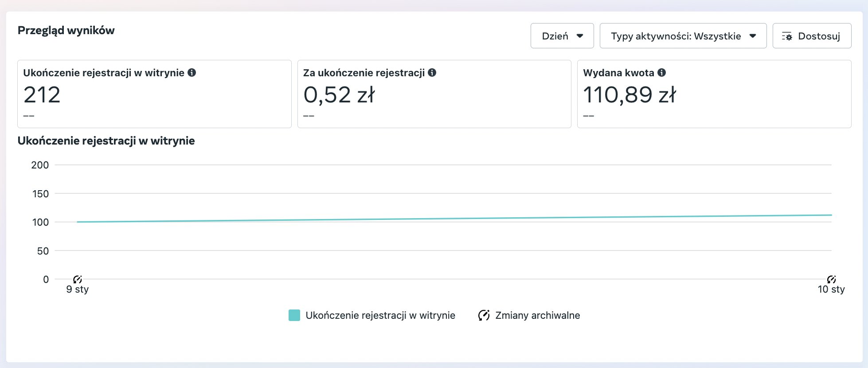The image size is (868, 368).
Task: Click the 10 sty axis label
Action: pyautogui.click(x=831, y=290)
